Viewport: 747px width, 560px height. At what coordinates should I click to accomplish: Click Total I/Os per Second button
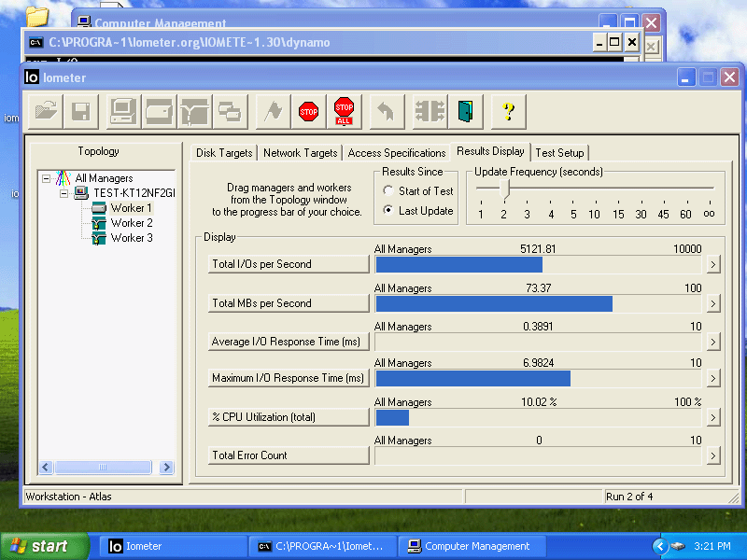coord(289,264)
